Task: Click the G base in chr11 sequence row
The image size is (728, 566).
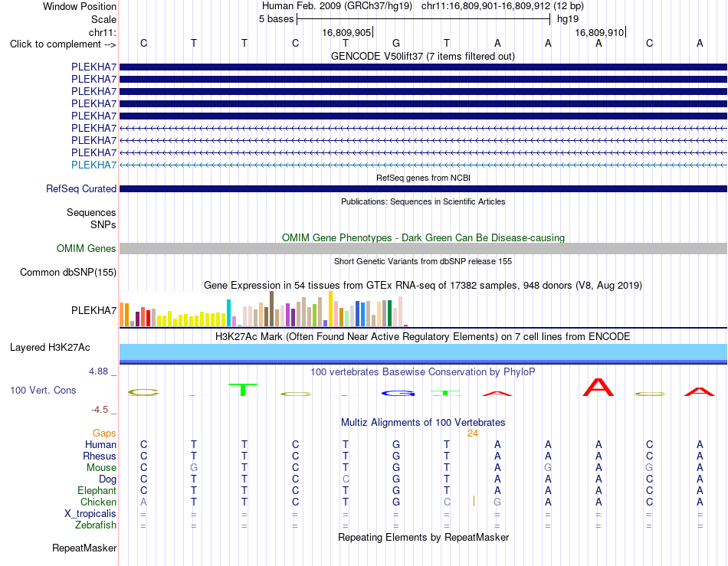Action: tap(396, 43)
